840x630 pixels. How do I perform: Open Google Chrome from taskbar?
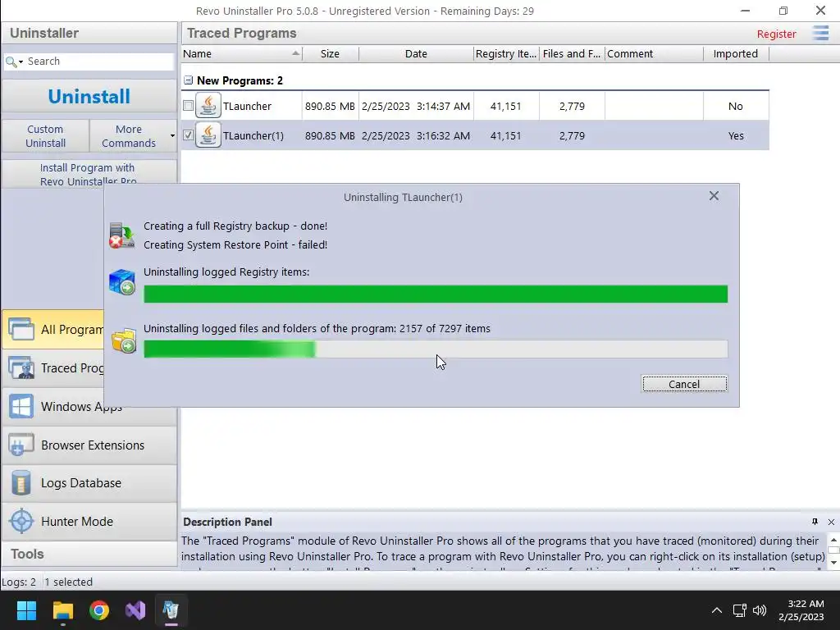pyautogui.click(x=99, y=610)
